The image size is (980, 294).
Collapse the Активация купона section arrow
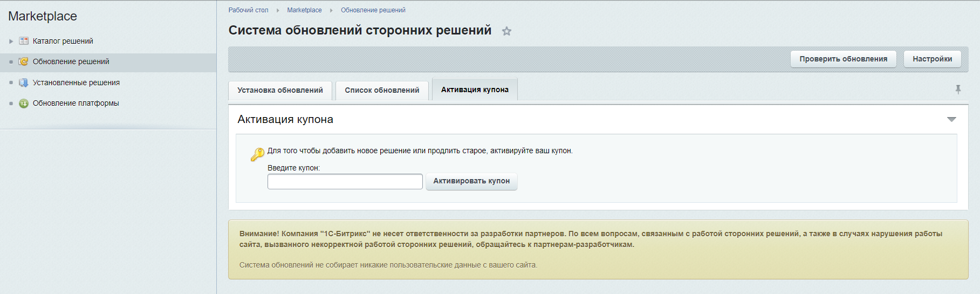(x=951, y=119)
